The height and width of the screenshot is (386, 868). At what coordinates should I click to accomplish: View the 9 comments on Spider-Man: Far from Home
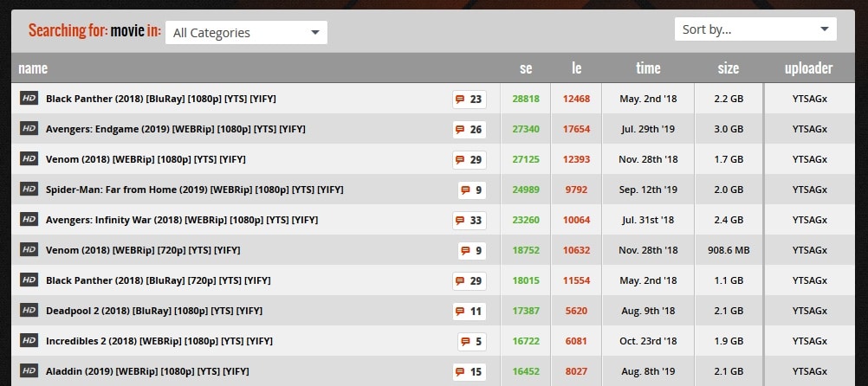[471, 190]
